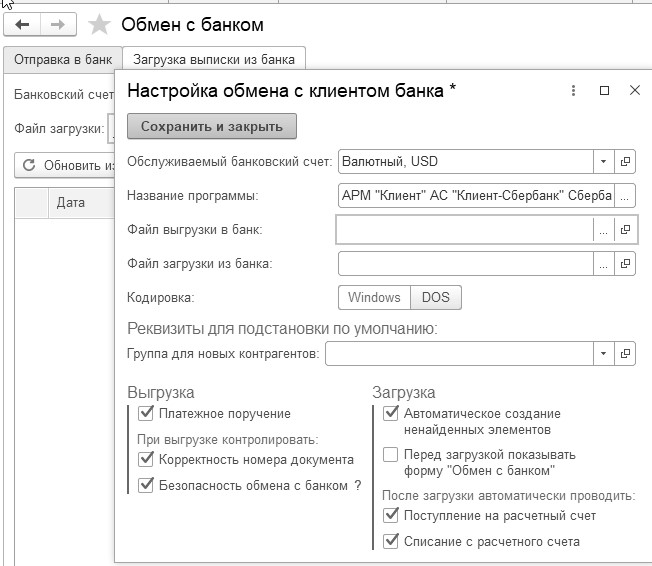This screenshot has width=652, height=566.
Task: Open the upload file record icon
Action: (x=626, y=230)
